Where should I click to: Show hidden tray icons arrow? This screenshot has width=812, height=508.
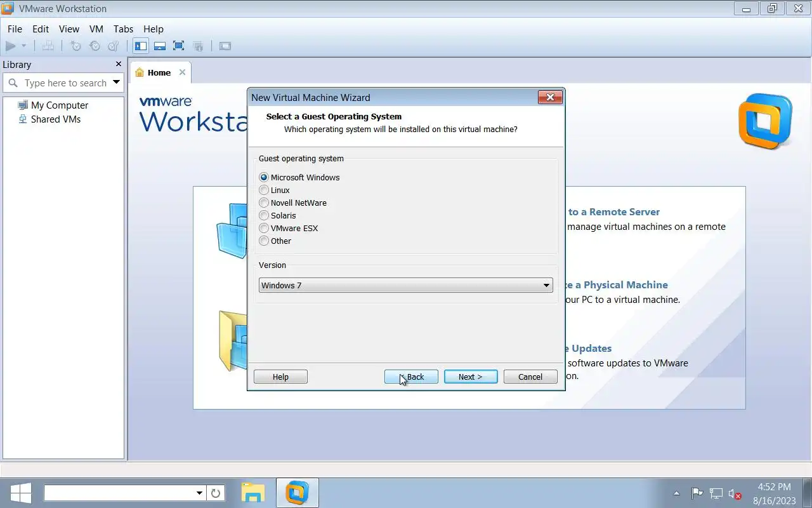pos(676,493)
